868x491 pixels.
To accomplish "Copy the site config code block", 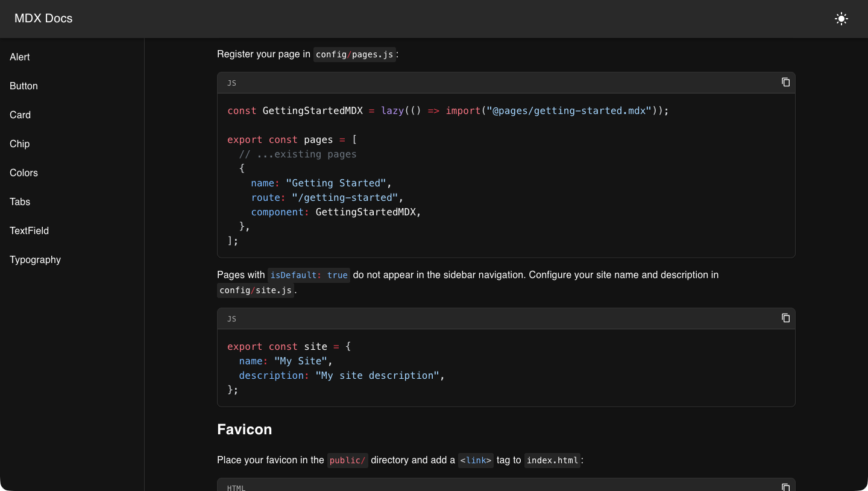I will 785,318.
